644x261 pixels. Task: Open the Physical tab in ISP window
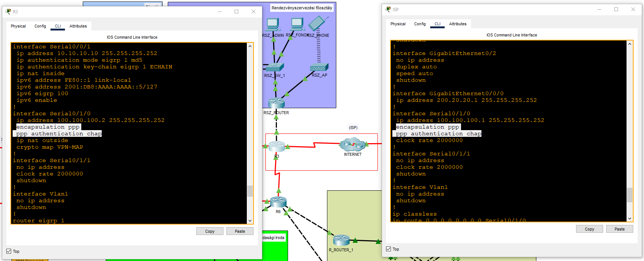coord(398,24)
